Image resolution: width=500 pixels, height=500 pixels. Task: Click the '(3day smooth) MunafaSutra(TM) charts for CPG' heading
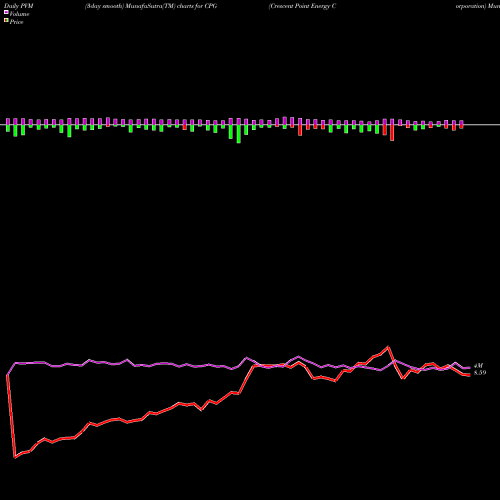pyautogui.click(x=151, y=6)
